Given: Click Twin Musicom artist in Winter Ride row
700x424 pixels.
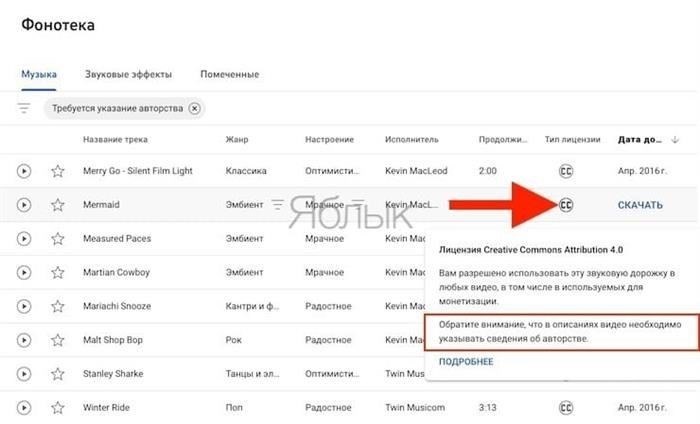Looking at the screenshot, I should pyautogui.click(x=415, y=407).
